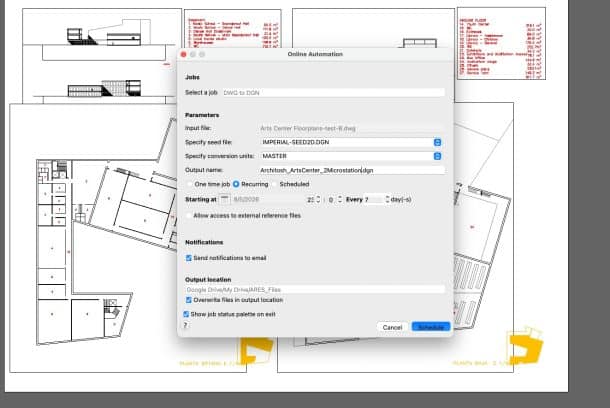Screen dimensions: 610x408
Task: Click the Cancel button
Action: click(x=392, y=327)
